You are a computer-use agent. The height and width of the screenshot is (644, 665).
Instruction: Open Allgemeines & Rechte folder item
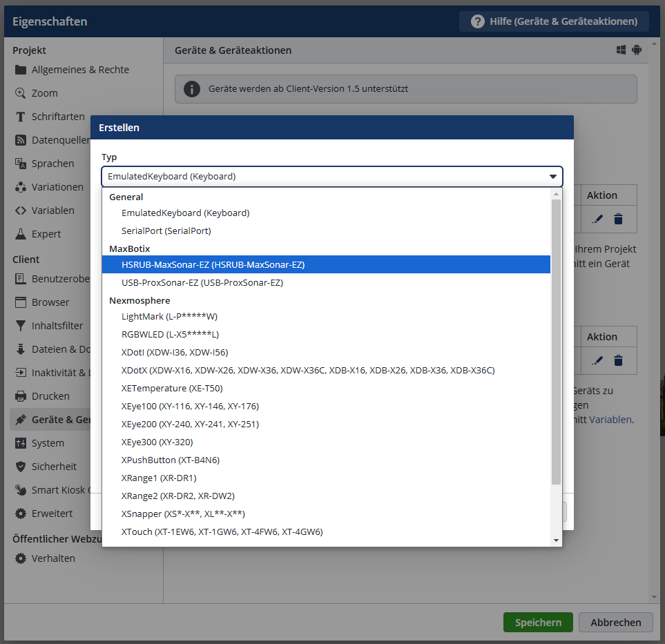tap(79, 70)
